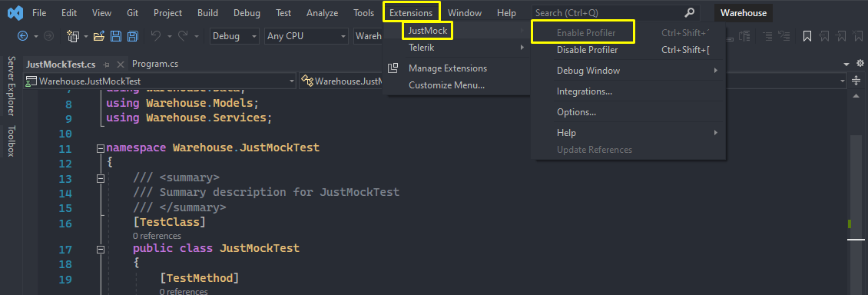
Task: Expand the Telerik submenu
Action: [457, 48]
